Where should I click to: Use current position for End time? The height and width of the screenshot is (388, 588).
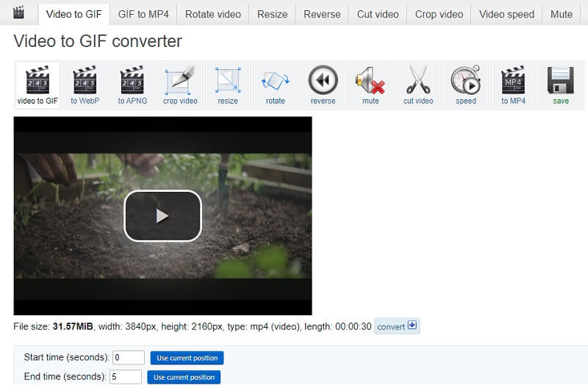(x=183, y=377)
